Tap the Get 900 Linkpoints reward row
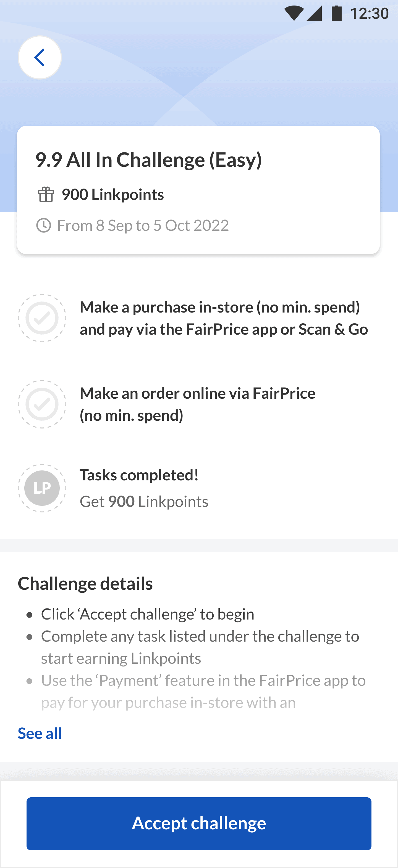 [144, 501]
